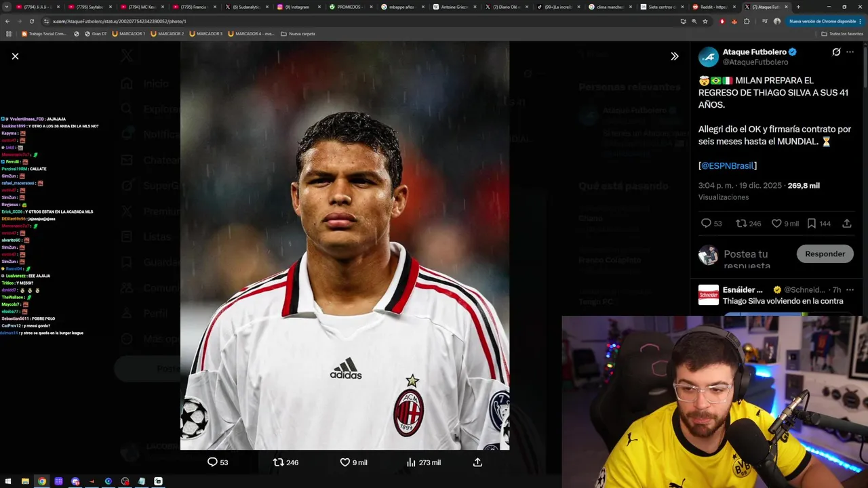Open tweet's three-dot more menu
This screenshot has width=868, height=488.
click(850, 52)
